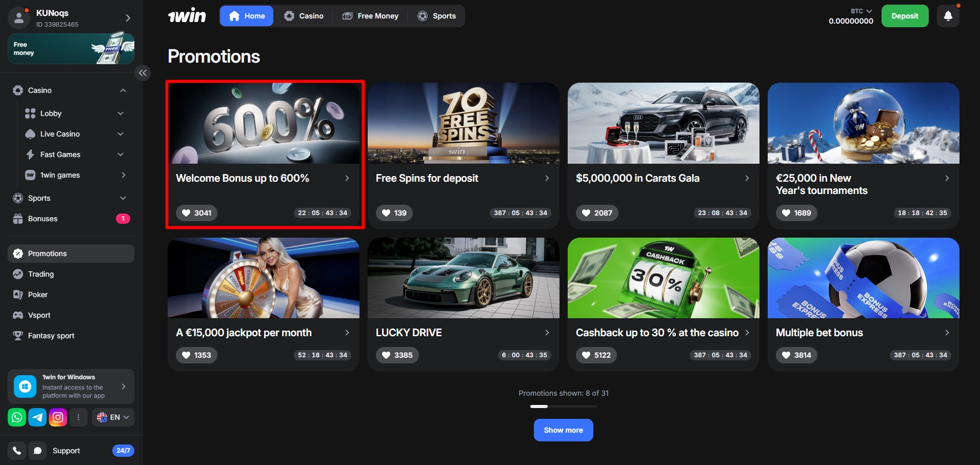Like the LUCKY DRIVE heart 3385
This screenshot has width=980, height=465.
[397, 355]
